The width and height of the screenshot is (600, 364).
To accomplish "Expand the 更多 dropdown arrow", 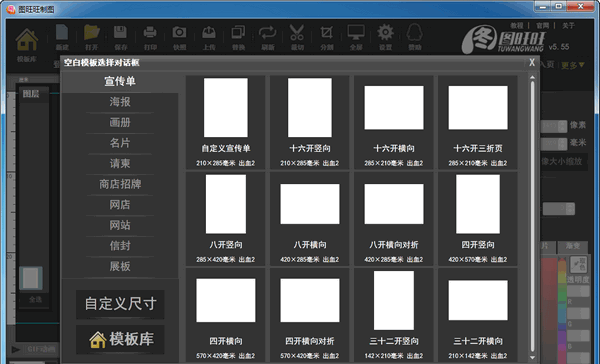I will pyautogui.click(x=582, y=65).
